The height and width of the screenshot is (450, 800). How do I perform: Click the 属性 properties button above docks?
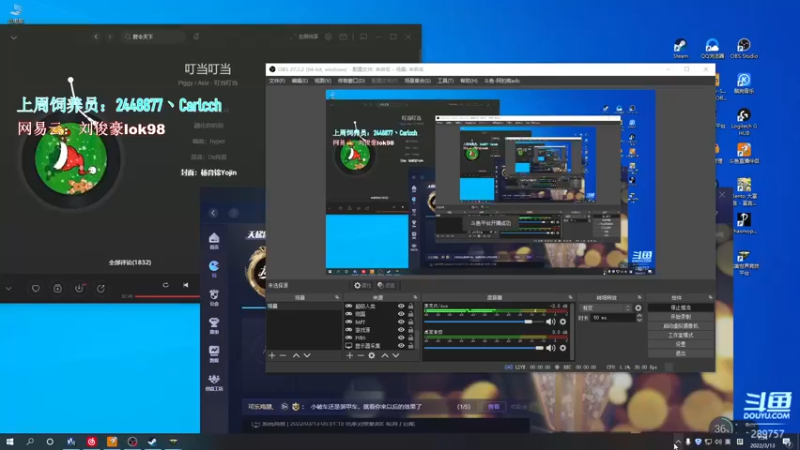pos(363,285)
